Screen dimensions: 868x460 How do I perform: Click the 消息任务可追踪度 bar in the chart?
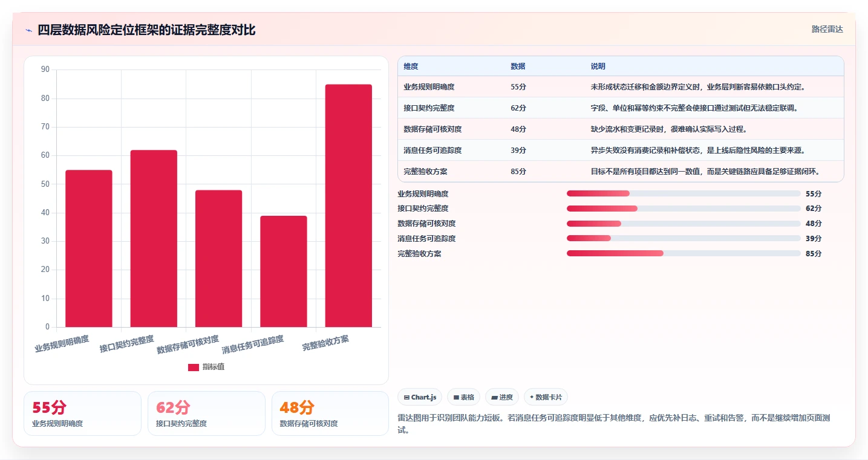pos(284,271)
